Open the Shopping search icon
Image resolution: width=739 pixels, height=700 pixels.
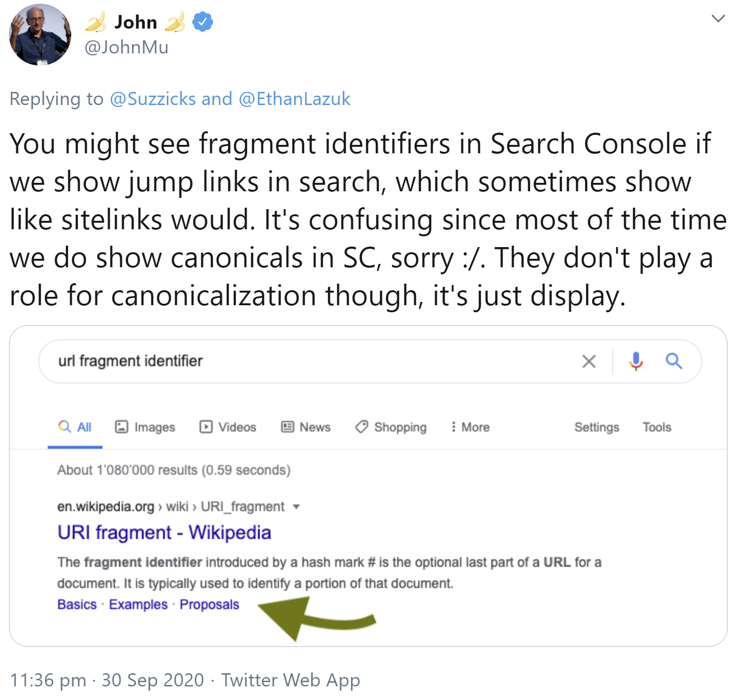(361, 427)
